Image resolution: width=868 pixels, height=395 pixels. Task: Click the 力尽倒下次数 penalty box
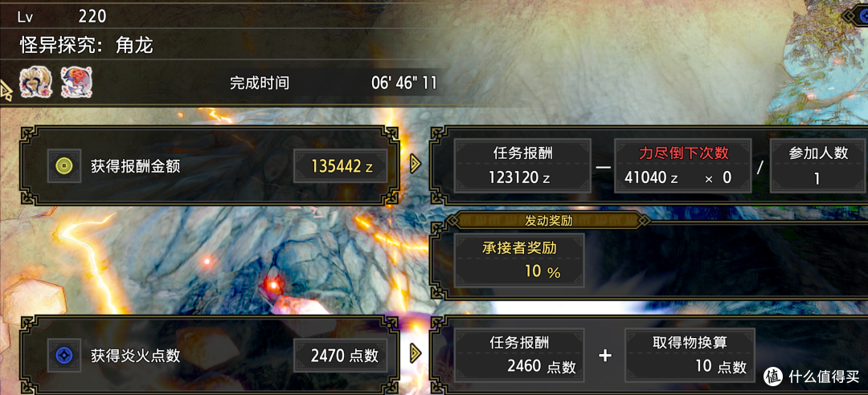point(683,165)
